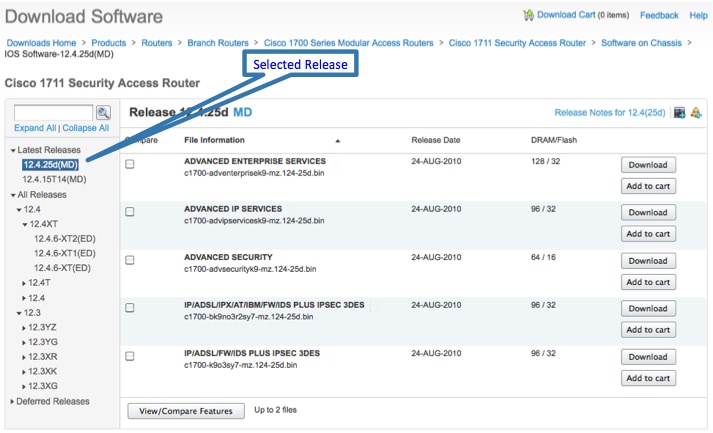
Task: Tick the compare checkbox for ADVANCED ENTERPRISE SERVICES
Action: 130,164
